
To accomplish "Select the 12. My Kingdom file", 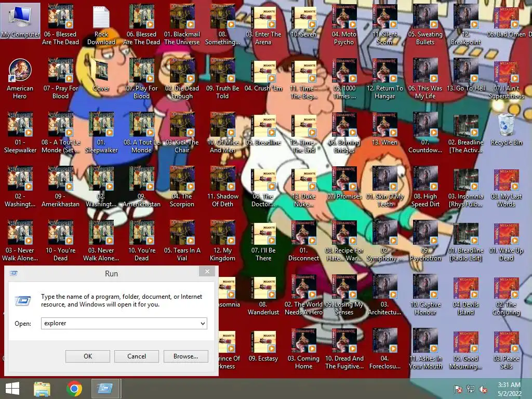I will [x=222, y=241].
